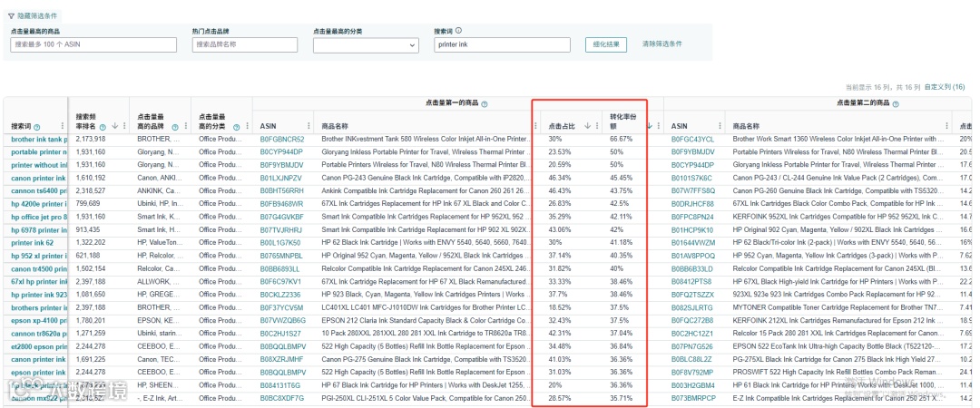Open search term brother ink tank
Image resolution: width=980 pixels, height=408 pixels.
pyautogui.click(x=39, y=139)
